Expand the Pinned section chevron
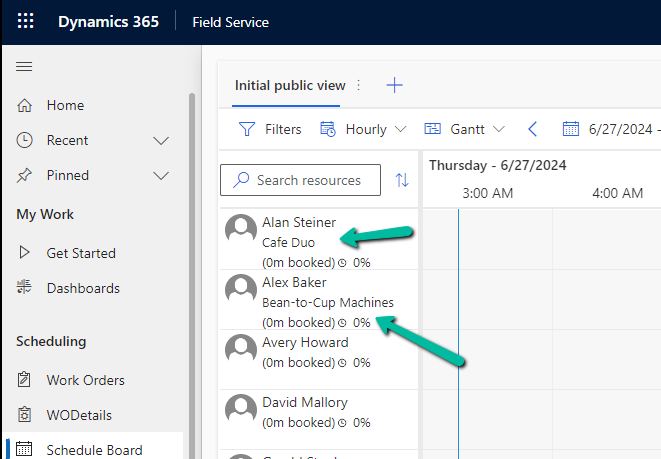Screen dimensions: 661x459 160,176
